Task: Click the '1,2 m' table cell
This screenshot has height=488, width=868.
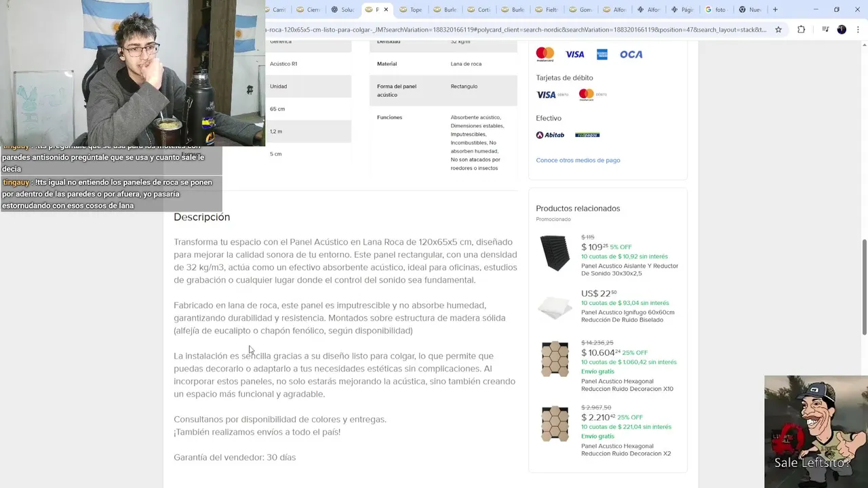Action: [276, 131]
